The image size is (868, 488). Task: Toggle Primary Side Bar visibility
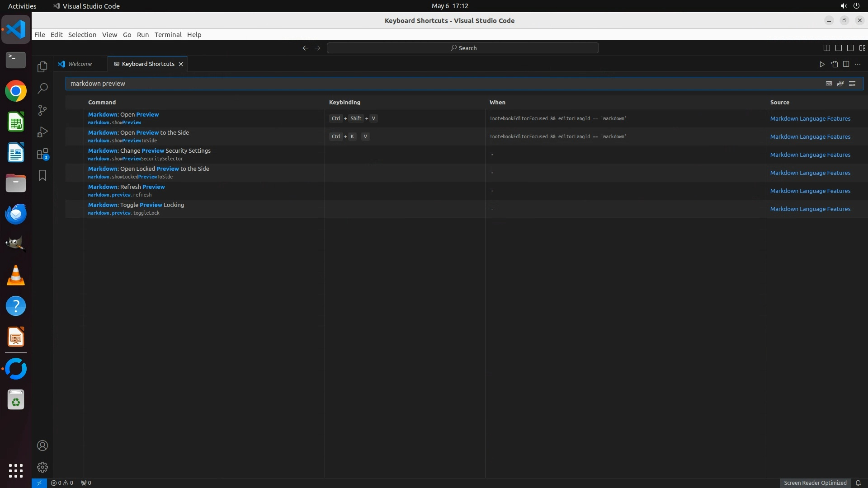(826, 48)
